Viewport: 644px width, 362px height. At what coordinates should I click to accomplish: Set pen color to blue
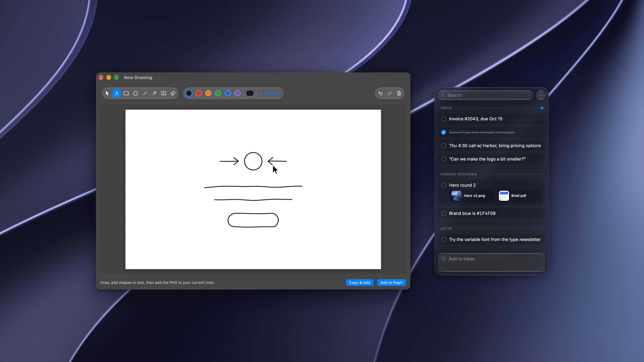[228, 93]
